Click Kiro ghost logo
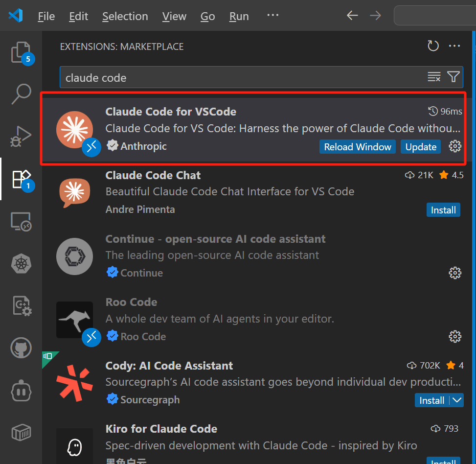This screenshot has width=476, height=464. pos(74,447)
